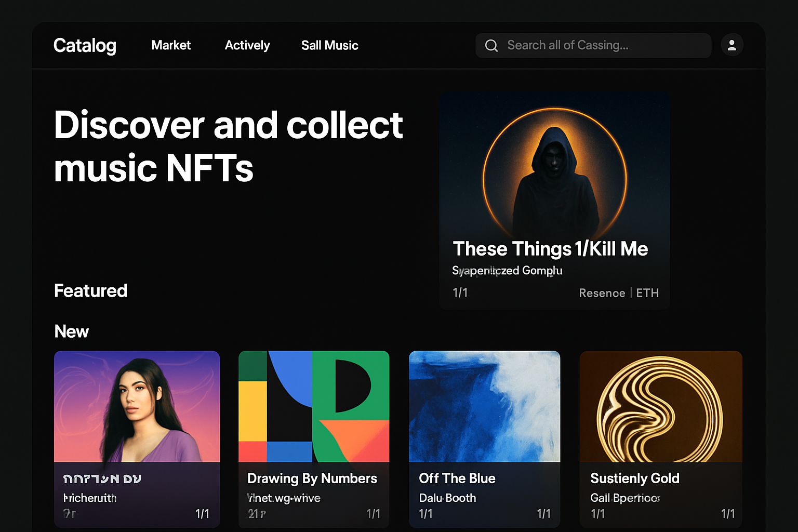
Task: Select the Sall Music tab
Action: coord(330,46)
